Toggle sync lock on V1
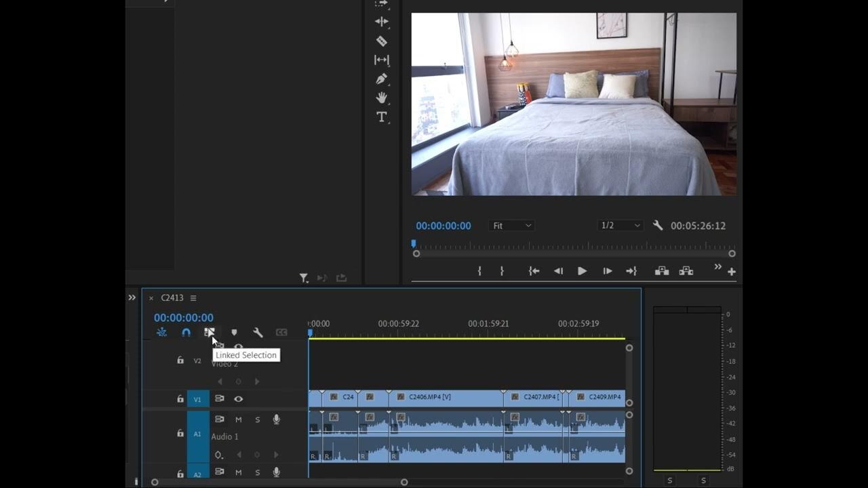 coord(220,399)
